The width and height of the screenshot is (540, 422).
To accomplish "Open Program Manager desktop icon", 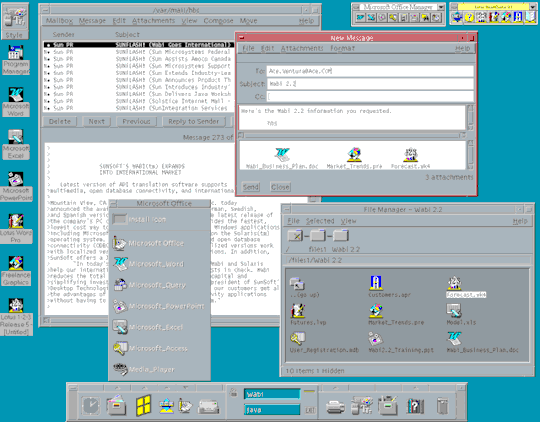I will click(15, 60).
